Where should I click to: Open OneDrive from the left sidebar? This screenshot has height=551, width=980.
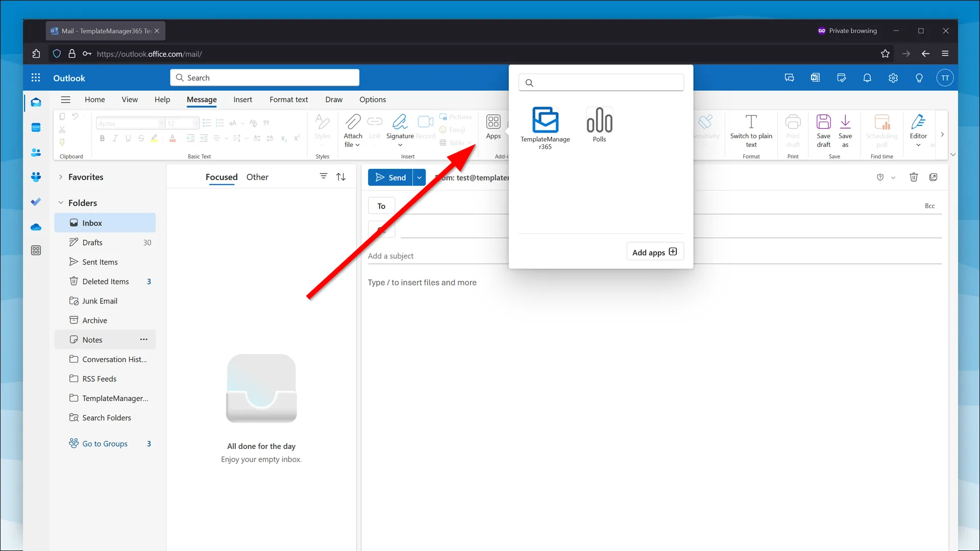click(36, 227)
